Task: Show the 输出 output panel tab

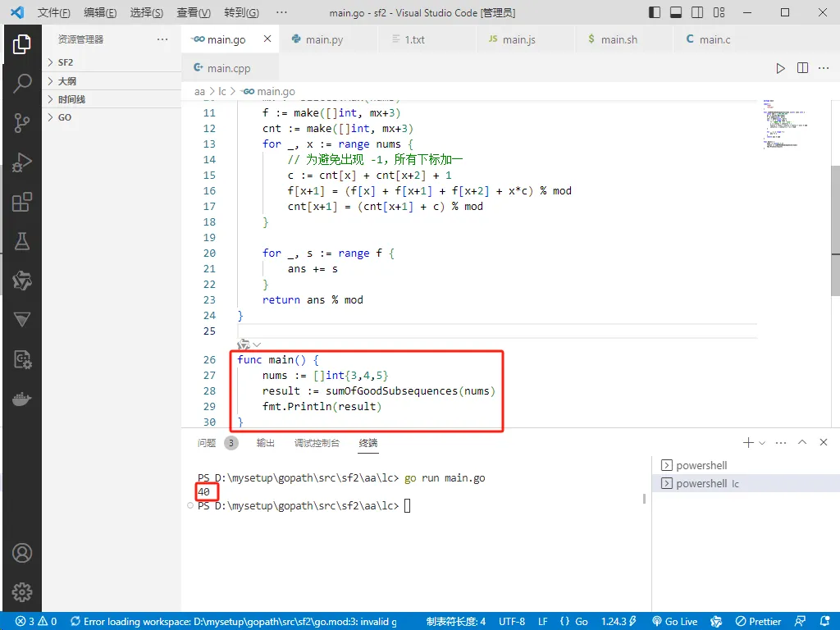Action: point(265,442)
